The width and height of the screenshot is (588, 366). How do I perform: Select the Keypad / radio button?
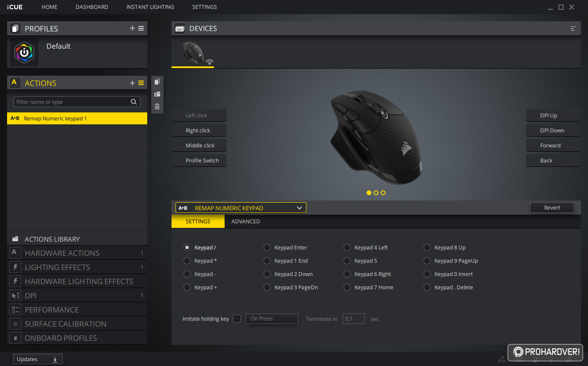(x=187, y=247)
